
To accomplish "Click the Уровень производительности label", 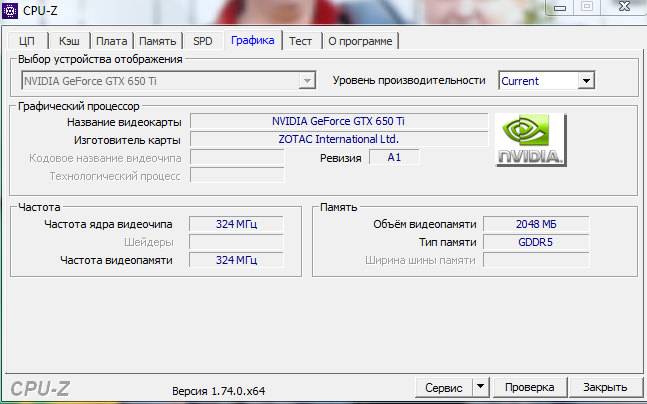I will [409, 80].
